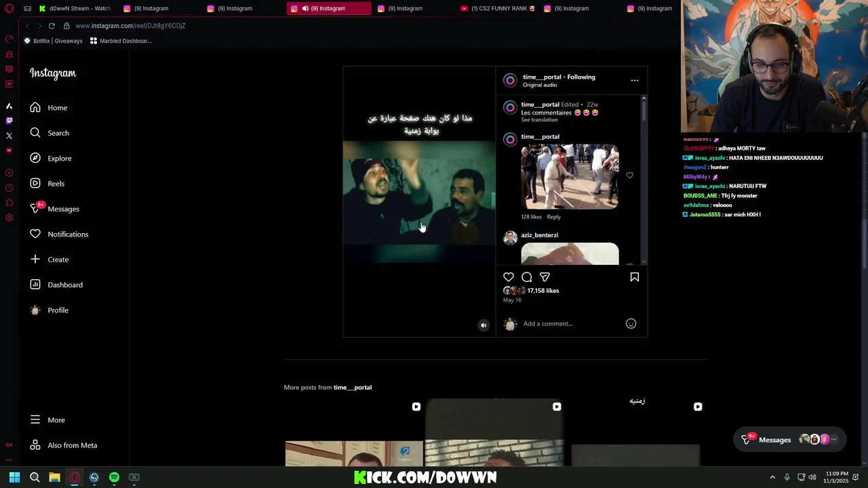
Task: Open Also from Meta menu
Action: 64,445
